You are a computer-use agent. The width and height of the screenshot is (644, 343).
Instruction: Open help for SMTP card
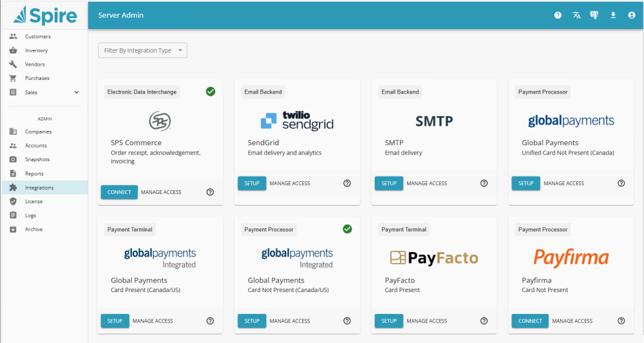point(484,183)
